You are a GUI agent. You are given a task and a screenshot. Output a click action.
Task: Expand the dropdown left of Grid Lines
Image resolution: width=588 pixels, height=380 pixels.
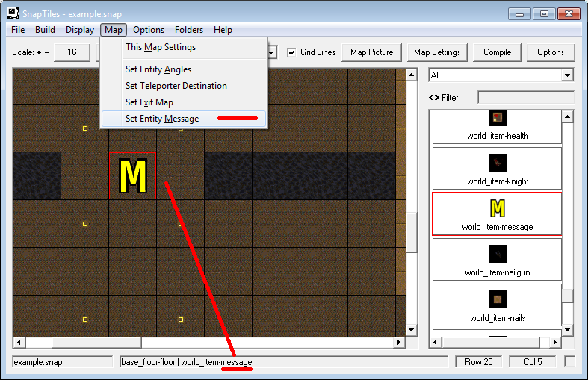tap(272, 52)
